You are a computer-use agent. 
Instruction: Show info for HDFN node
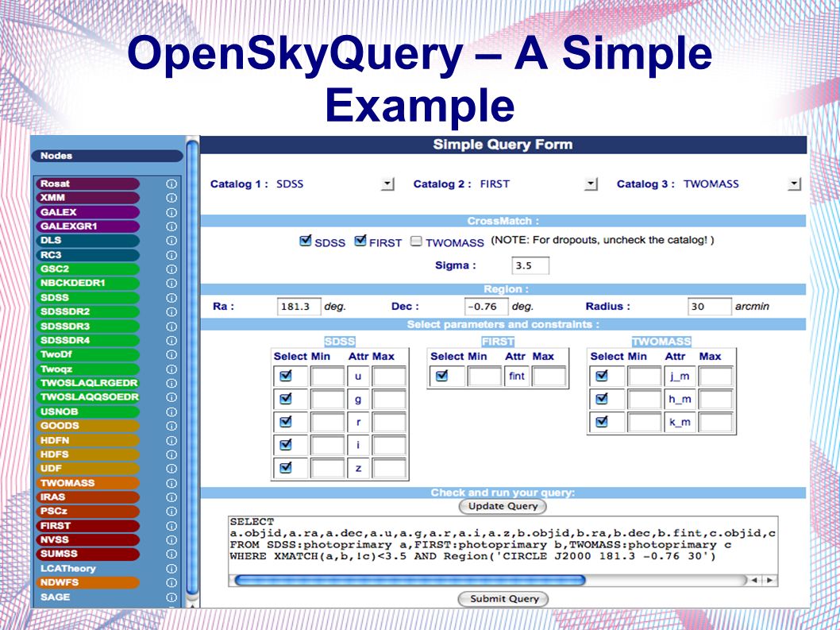tap(171, 441)
